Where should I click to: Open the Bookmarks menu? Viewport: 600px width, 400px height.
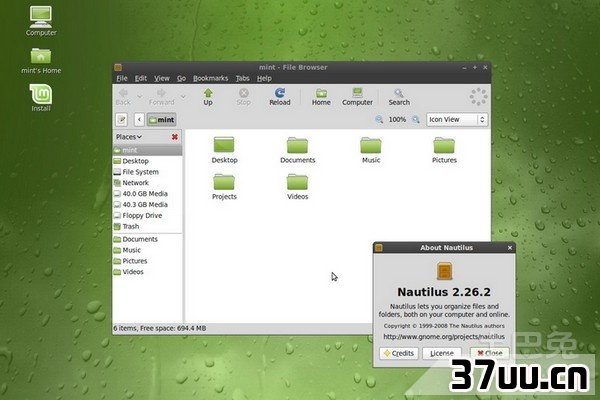[x=210, y=78]
